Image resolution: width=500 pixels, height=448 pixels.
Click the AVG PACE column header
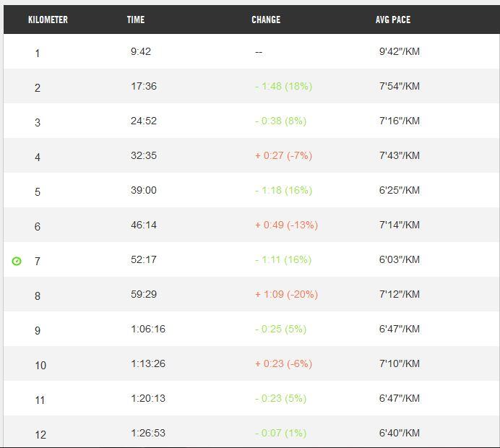point(392,20)
